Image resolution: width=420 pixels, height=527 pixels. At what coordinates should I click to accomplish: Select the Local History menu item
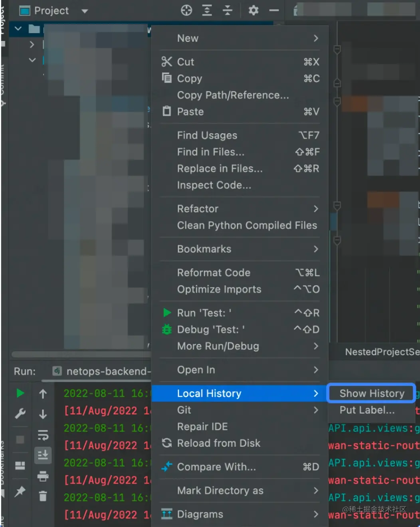pos(240,394)
